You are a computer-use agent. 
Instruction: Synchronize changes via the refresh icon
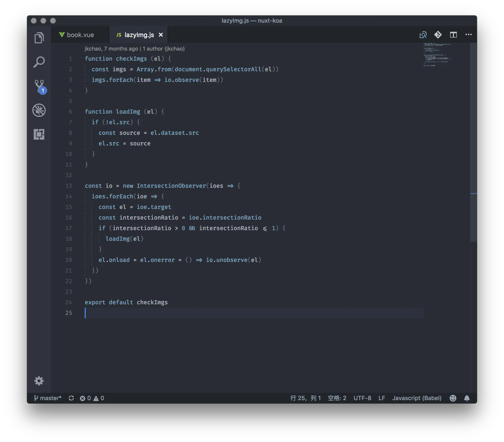[x=71, y=398]
